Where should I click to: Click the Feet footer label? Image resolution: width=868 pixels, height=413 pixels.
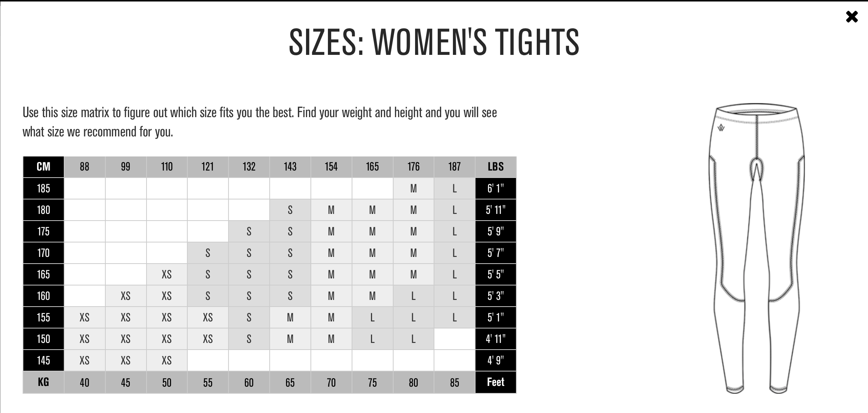pos(496,382)
